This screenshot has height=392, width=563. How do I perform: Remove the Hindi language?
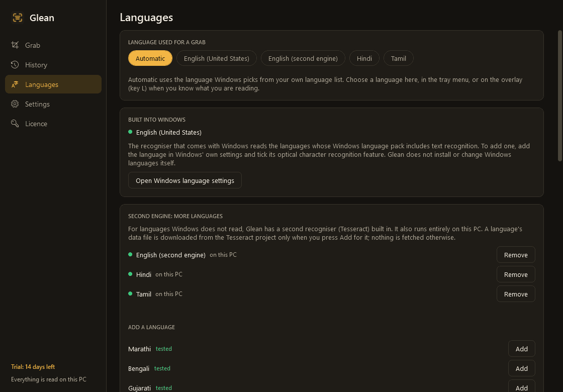(x=516, y=274)
